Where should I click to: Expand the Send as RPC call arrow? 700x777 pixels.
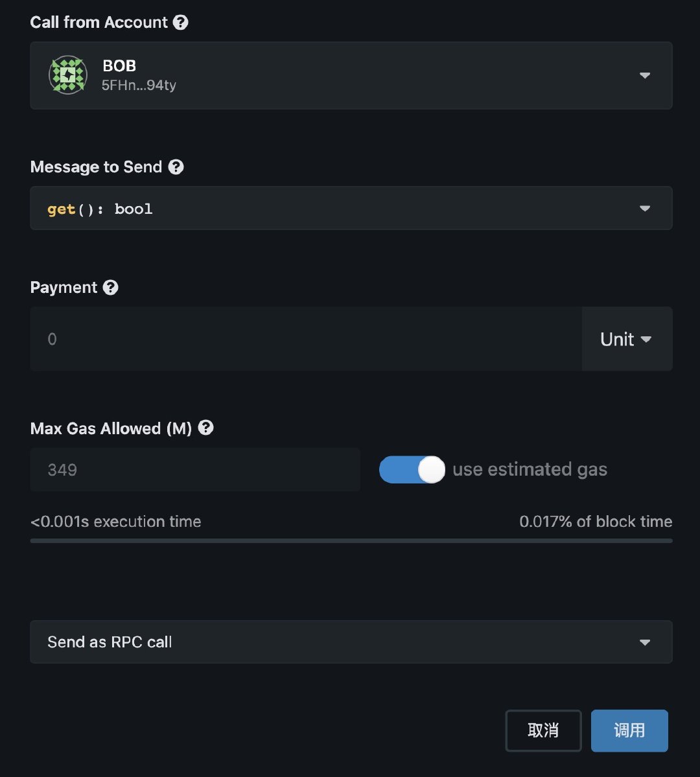click(x=644, y=642)
